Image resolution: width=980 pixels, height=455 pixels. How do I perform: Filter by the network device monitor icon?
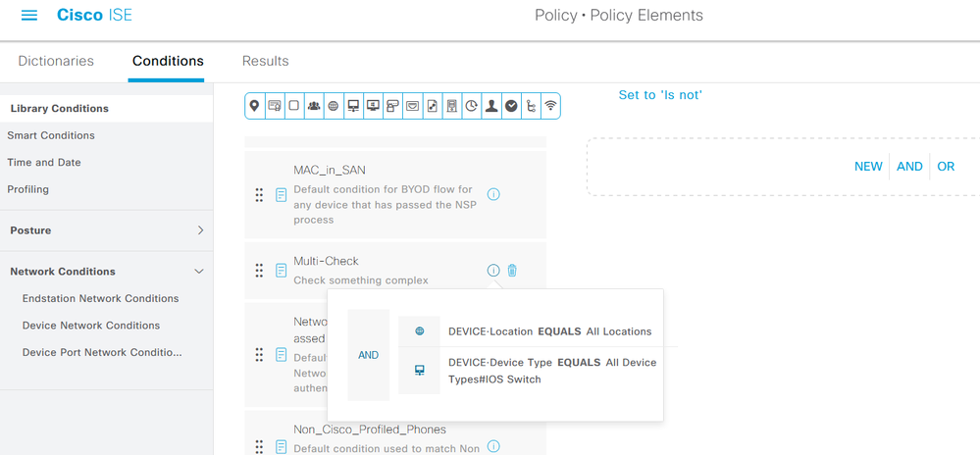click(353, 106)
